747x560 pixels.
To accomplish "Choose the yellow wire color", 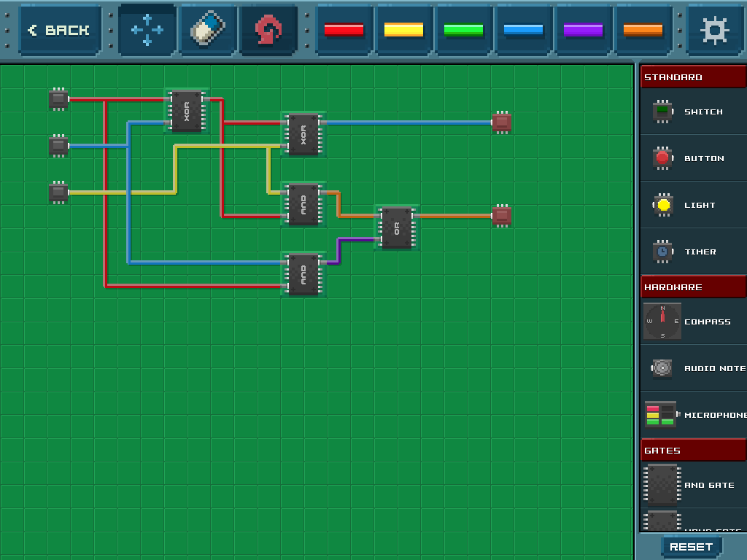I will pos(403,31).
